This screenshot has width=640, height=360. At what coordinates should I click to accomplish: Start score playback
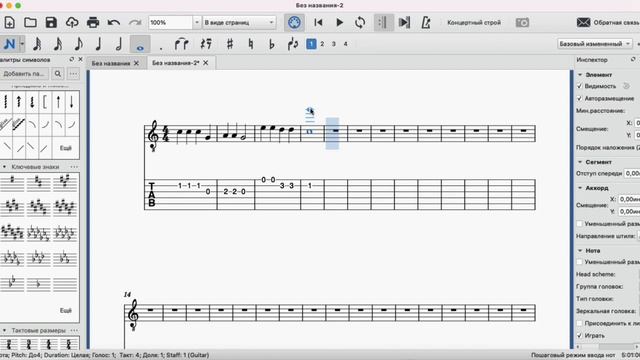point(339,22)
